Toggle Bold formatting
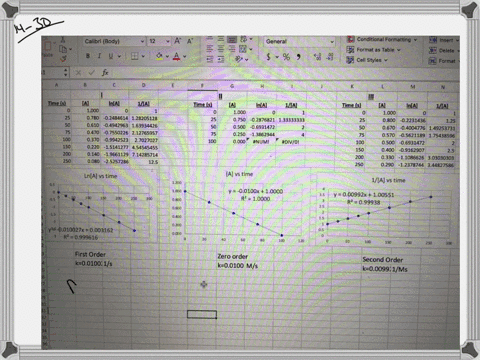 click(88, 56)
